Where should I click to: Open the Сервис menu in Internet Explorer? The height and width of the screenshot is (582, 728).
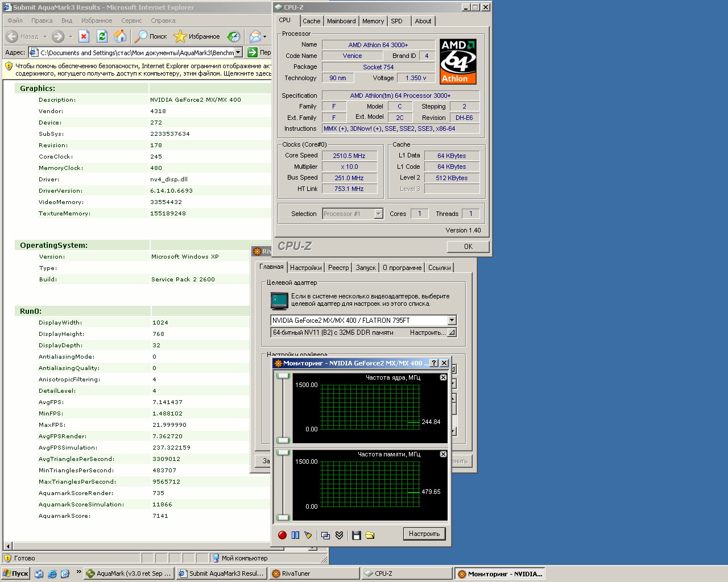coord(131,20)
